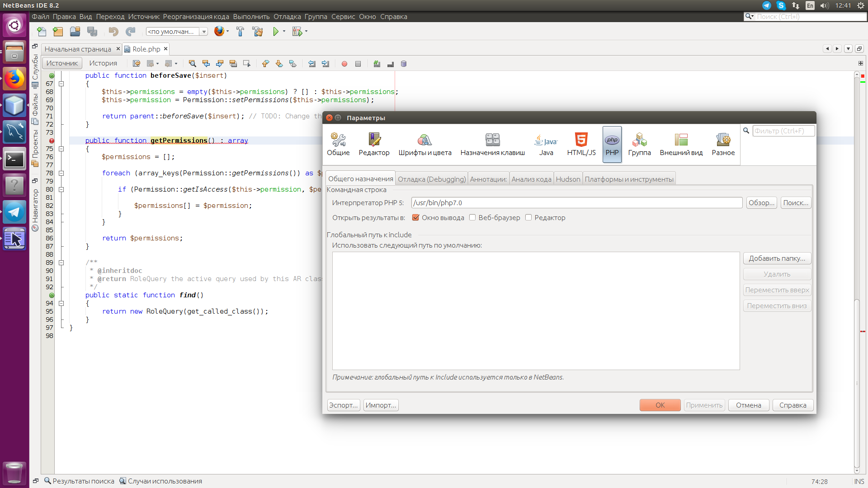Click the Фильтр (Ctrl+F) search field
Image resolution: width=868 pixels, height=488 pixels.
click(x=783, y=131)
